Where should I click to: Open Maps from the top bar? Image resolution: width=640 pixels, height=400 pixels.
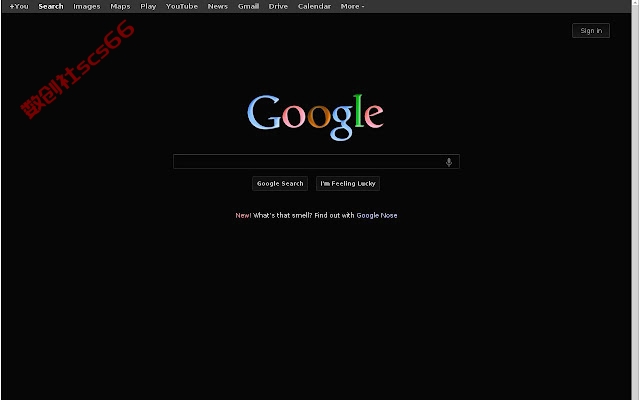click(120, 7)
